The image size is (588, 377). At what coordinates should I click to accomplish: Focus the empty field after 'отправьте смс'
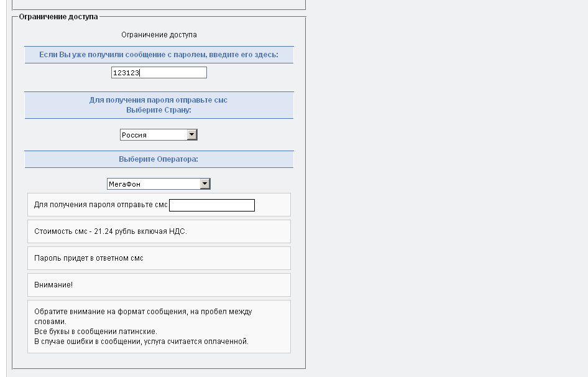pyautogui.click(x=212, y=205)
